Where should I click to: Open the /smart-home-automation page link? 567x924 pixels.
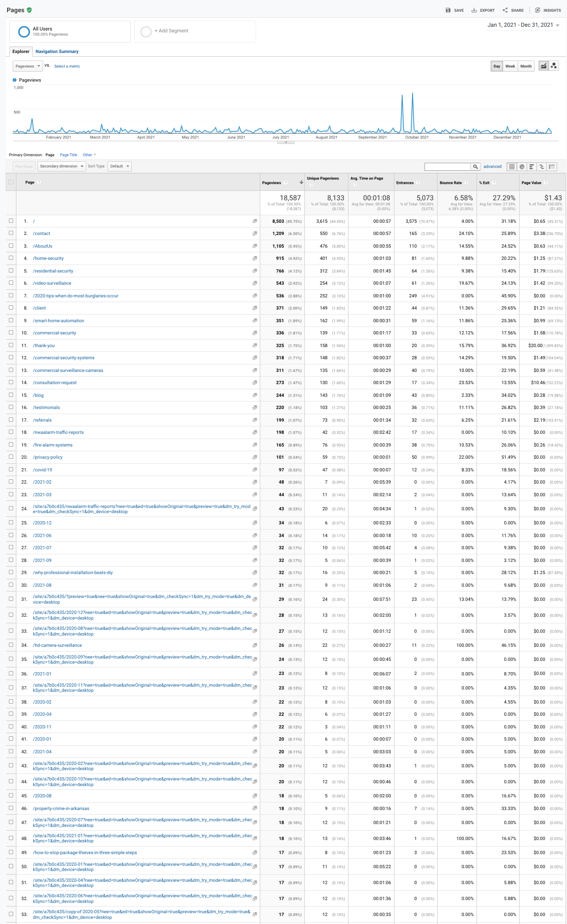[x=59, y=321]
